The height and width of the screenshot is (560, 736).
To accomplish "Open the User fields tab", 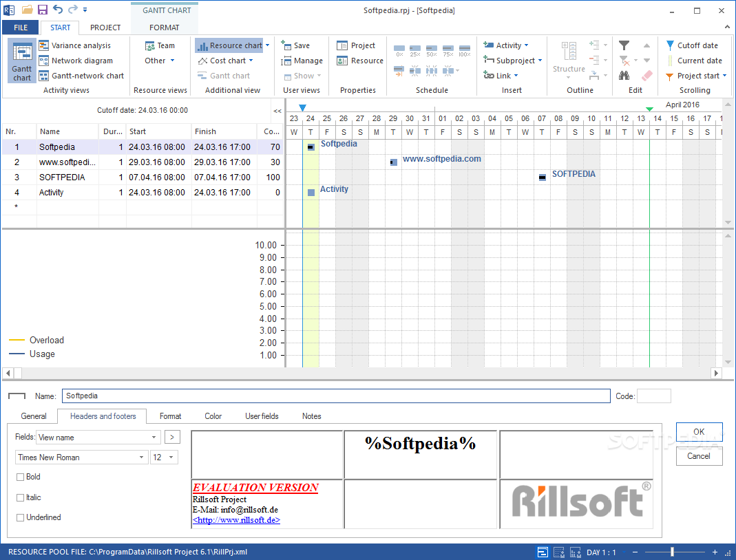I will pyautogui.click(x=262, y=416).
